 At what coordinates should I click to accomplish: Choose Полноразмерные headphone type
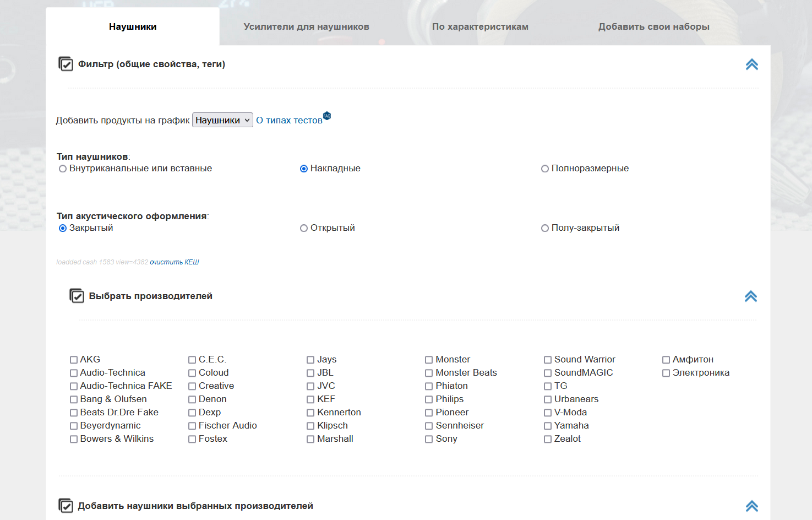point(545,169)
